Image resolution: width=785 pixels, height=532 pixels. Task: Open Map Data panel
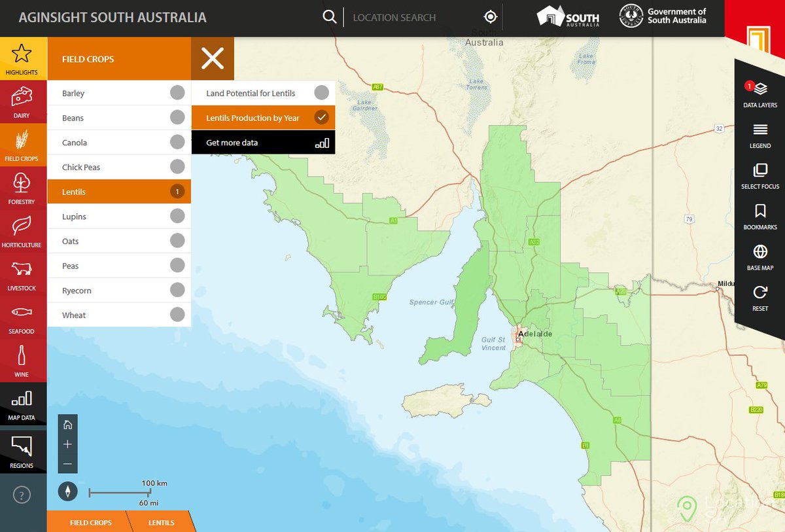pos(23,405)
